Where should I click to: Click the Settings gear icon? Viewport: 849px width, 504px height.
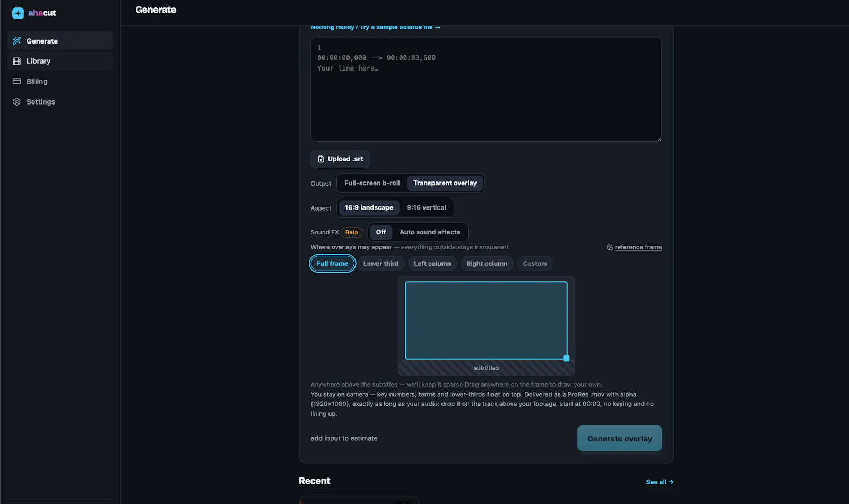tap(17, 101)
